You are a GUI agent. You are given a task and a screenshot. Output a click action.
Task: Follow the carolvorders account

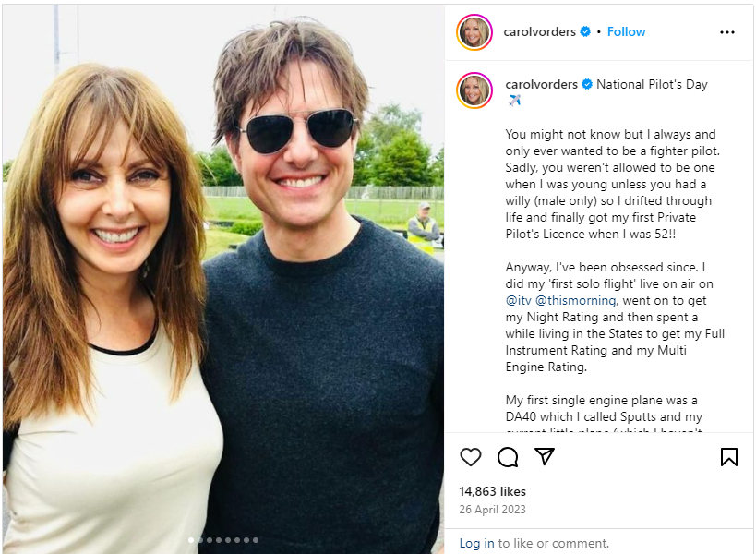point(627,31)
